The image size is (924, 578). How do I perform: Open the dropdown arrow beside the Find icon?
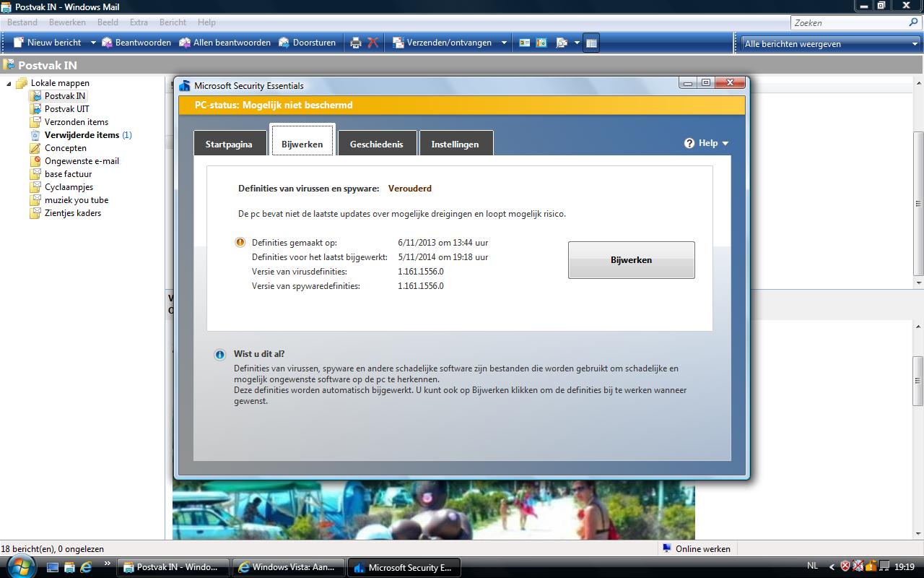point(577,43)
